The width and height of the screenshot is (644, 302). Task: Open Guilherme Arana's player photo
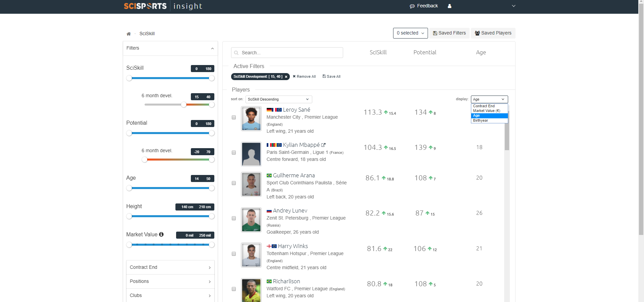click(251, 184)
